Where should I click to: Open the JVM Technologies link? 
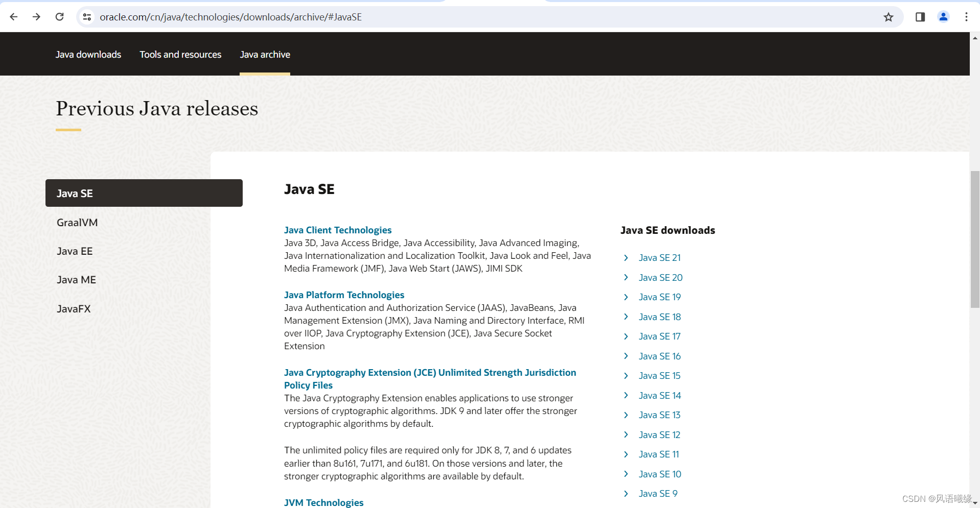pyautogui.click(x=323, y=502)
